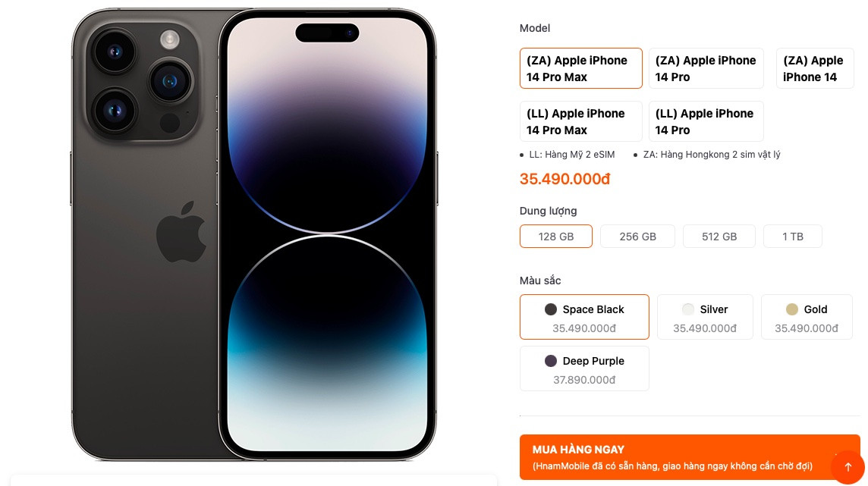The width and height of the screenshot is (868, 486).
Task: Choose the Silver color option
Action: click(x=705, y=317)
